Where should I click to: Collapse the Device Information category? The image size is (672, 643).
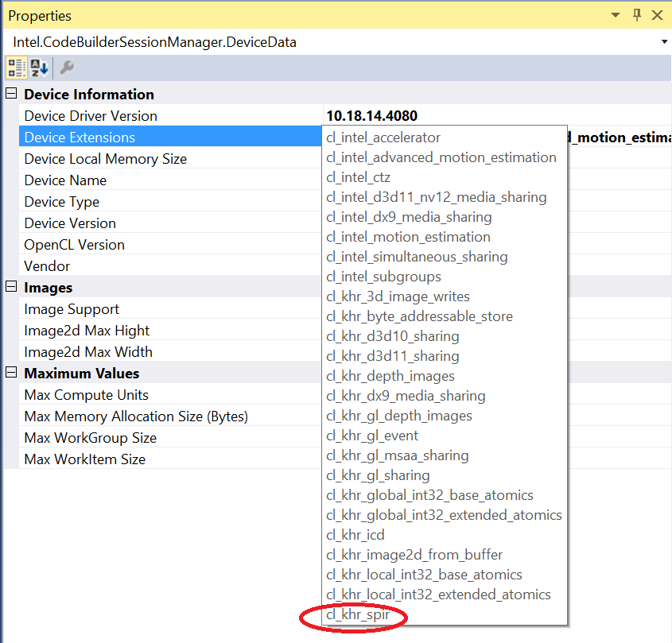tap(11, 94)
